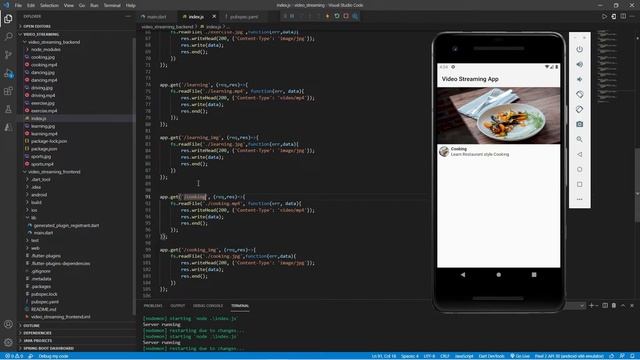Screen dimensions: 640x360
Task: Close the index.js editor tab
Action: tap(214, 17)
